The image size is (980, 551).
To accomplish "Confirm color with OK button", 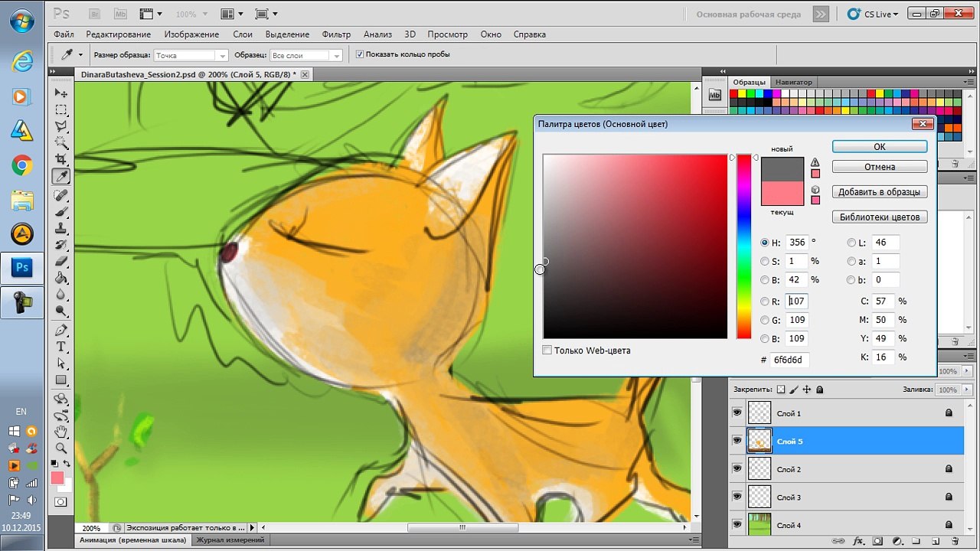I will [880, 147].
